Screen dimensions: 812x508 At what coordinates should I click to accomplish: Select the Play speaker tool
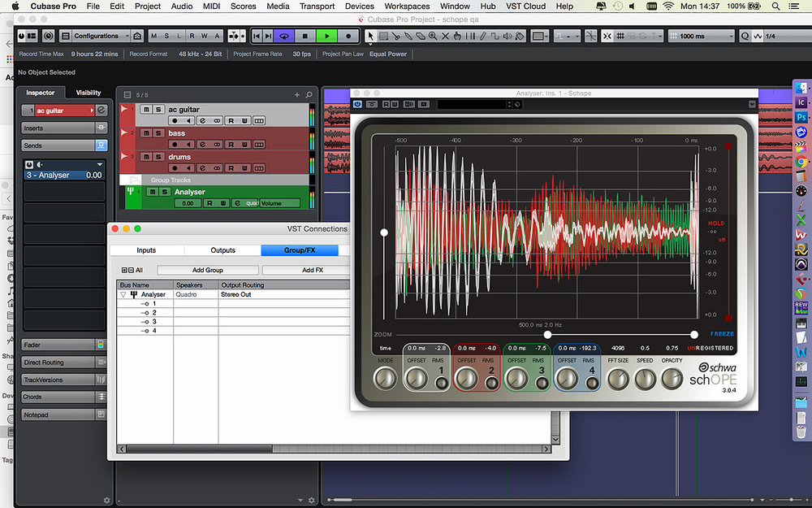pyautogui.click(x=508, y=36)
